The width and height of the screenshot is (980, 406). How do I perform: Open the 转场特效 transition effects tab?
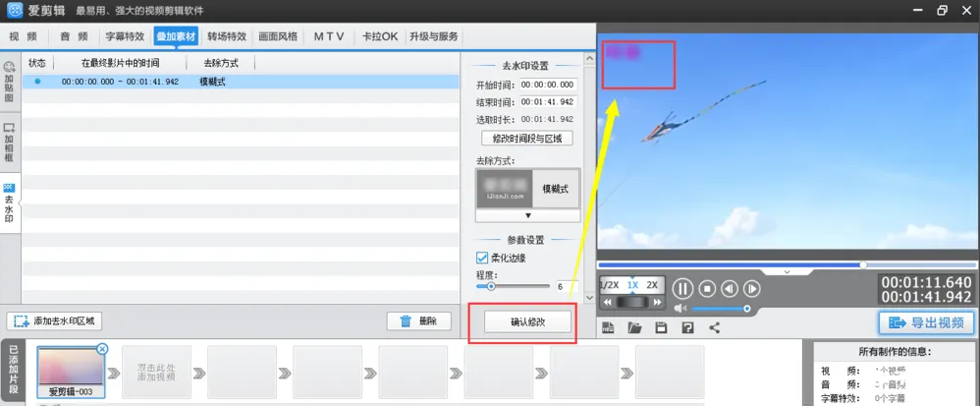(227, 36)
